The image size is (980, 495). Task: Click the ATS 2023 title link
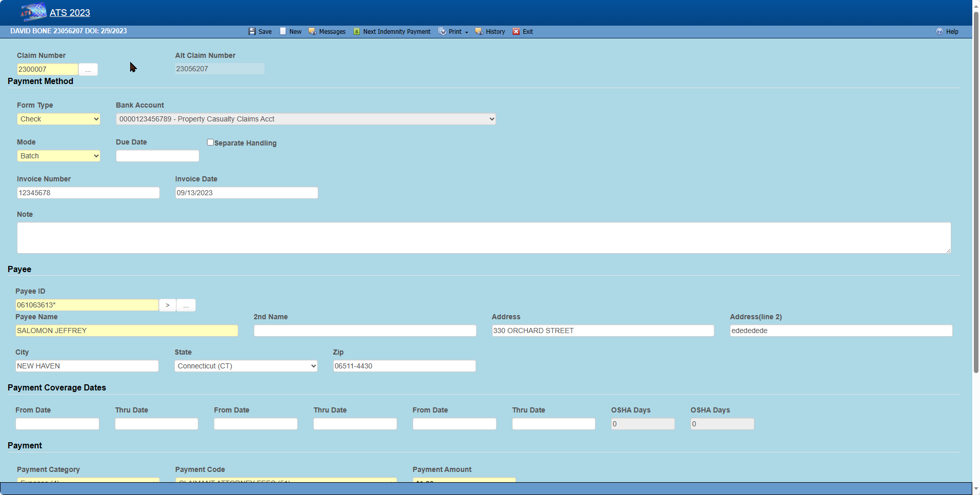tap(70, 13)
